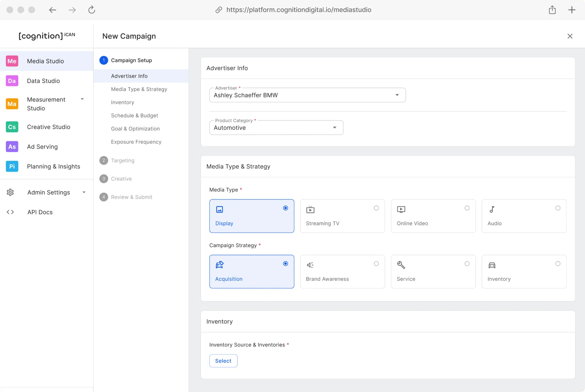Open Data Studio via its Da icon
This screenshot has width=585, height=392.
12,81
